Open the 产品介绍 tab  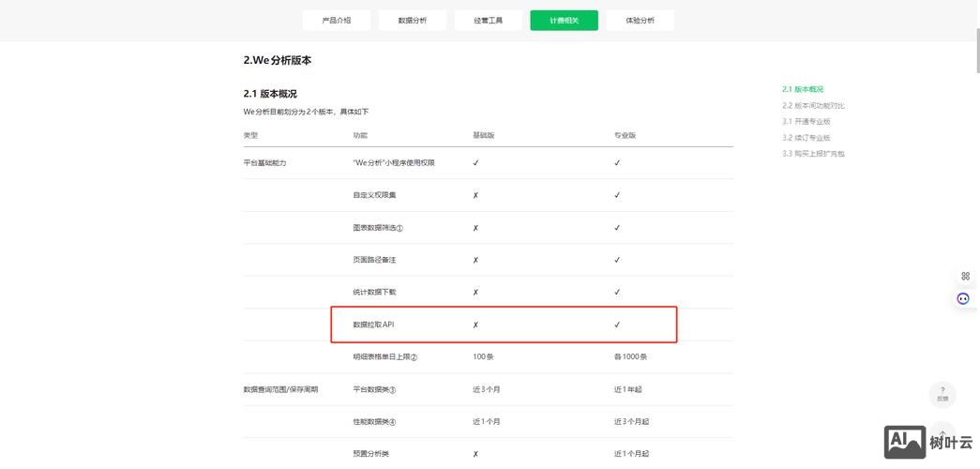pos(337,20)
